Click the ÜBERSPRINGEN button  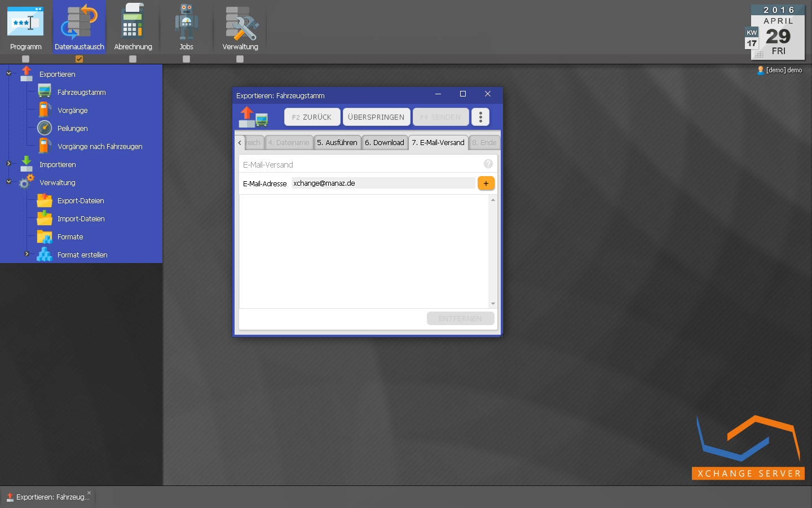pyautogui.click(x=376, y=117)
